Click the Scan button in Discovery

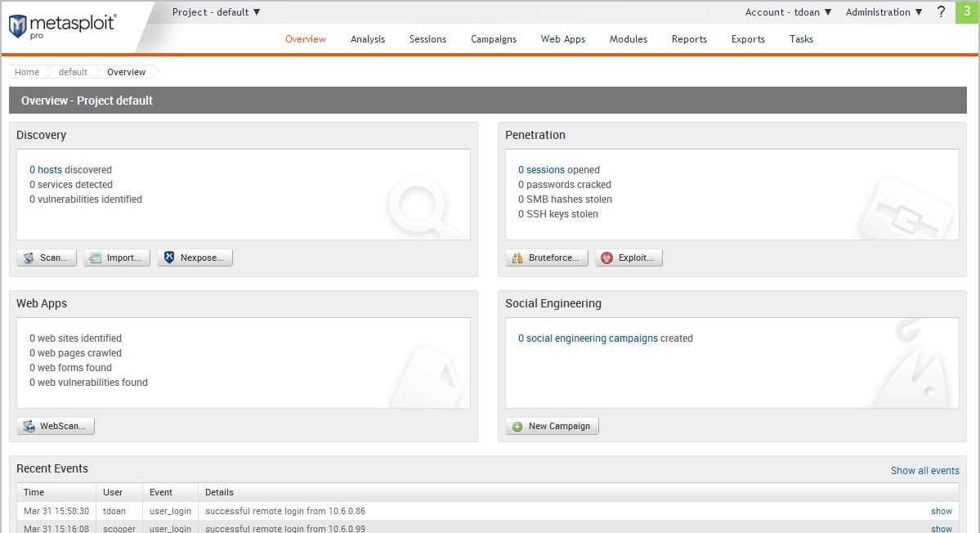[47, 258]
